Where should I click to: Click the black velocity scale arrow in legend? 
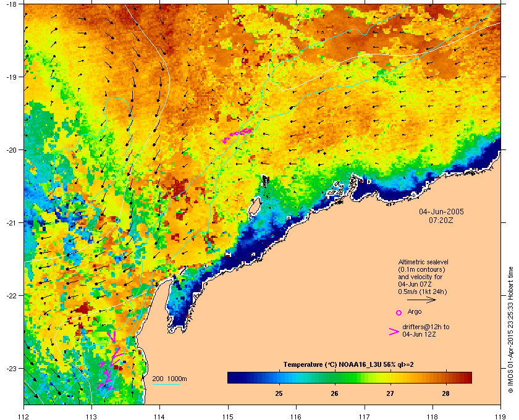coord(421,300)
